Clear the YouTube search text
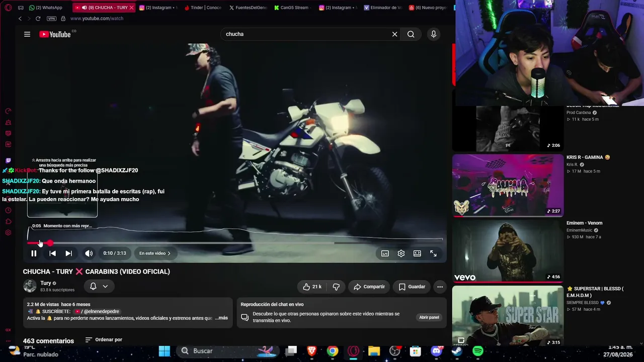 (395, 34)
